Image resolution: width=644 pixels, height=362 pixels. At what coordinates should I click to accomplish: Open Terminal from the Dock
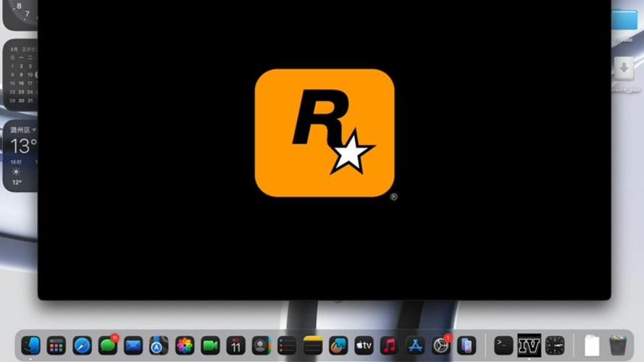(503, 345)
